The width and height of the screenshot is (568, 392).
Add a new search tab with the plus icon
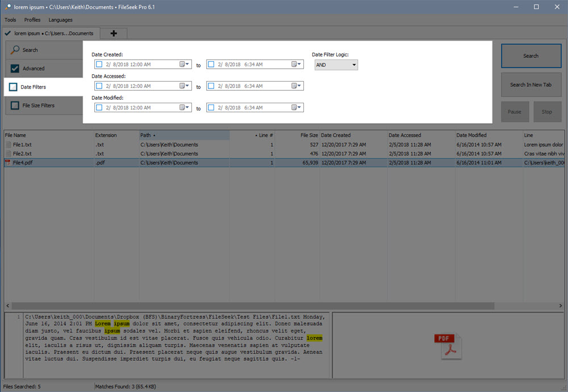(x=114, y=33)
